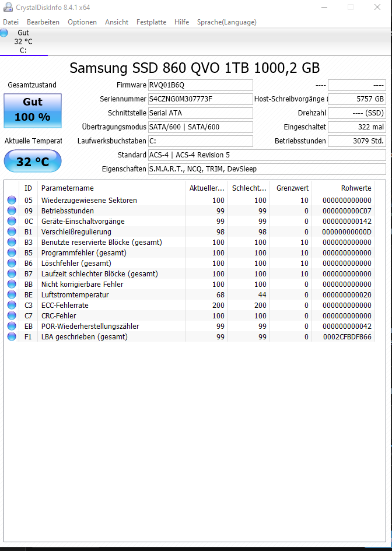Click raw value 0002CFBDF866
This screenshot has height=551, width=392.
pyautogui.click(x=347, y=336)
